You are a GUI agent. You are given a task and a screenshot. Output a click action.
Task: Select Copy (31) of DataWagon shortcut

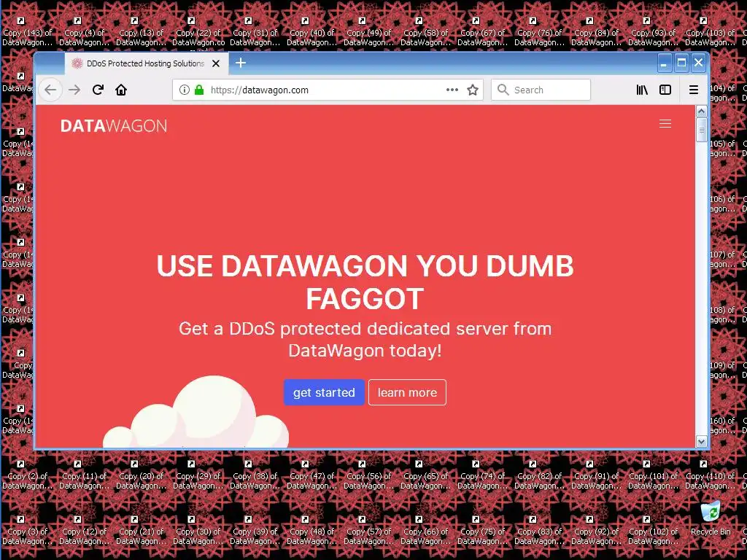255,32
